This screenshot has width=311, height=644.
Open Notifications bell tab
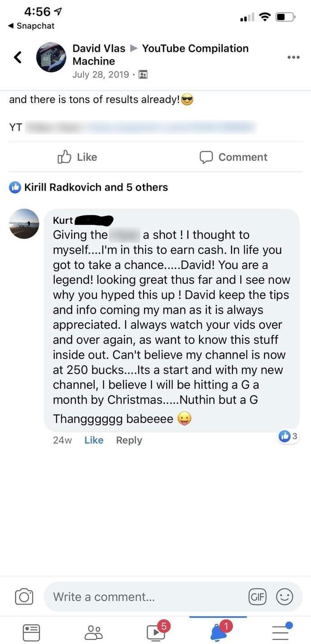pos(219,632)
